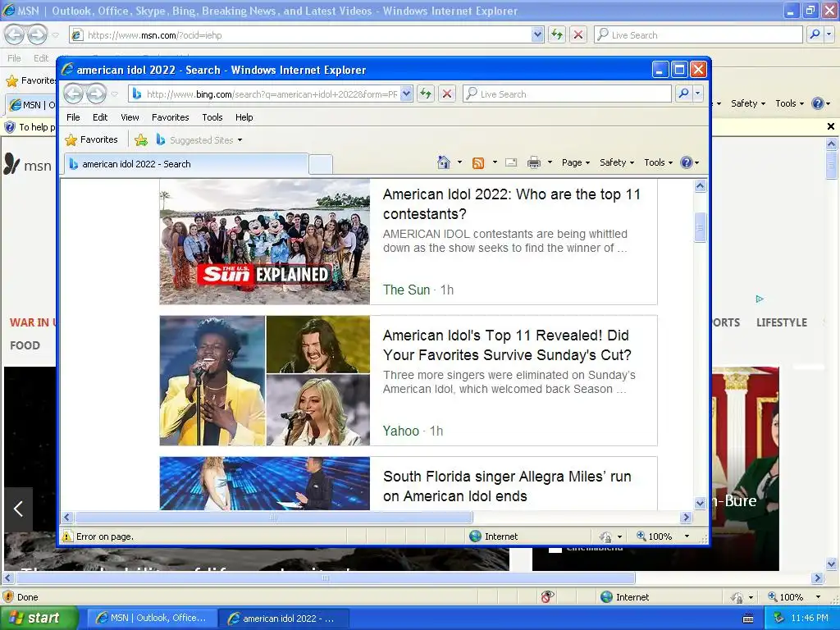Click Error on page warning icon
The width and height of the screenshot is (840, 630).
67,536
